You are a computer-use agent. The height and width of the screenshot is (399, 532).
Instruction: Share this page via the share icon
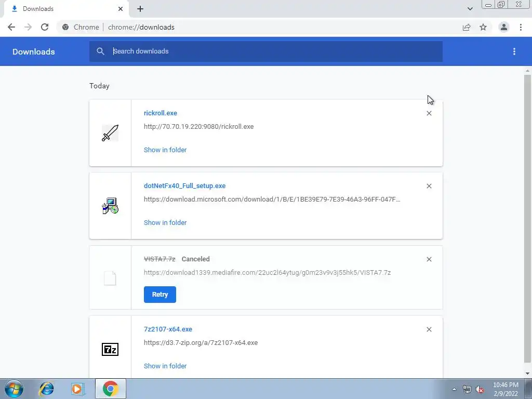467,27
